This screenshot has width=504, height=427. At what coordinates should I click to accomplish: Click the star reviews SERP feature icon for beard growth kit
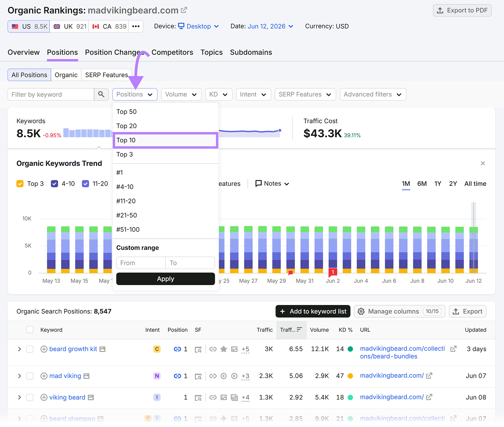224,349
